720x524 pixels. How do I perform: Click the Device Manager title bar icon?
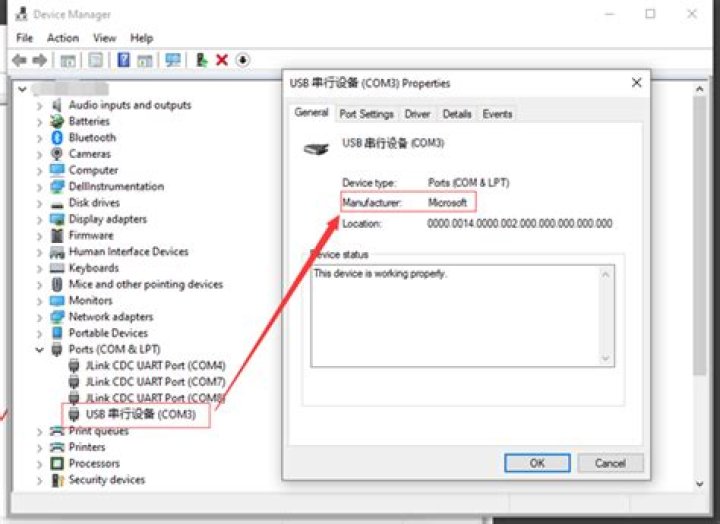coord(21,14)
